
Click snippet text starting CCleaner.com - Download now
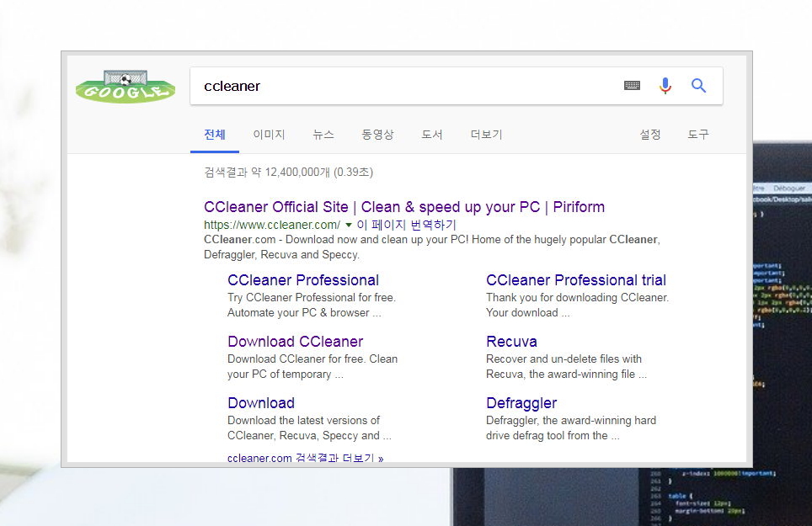coord(432,247)
